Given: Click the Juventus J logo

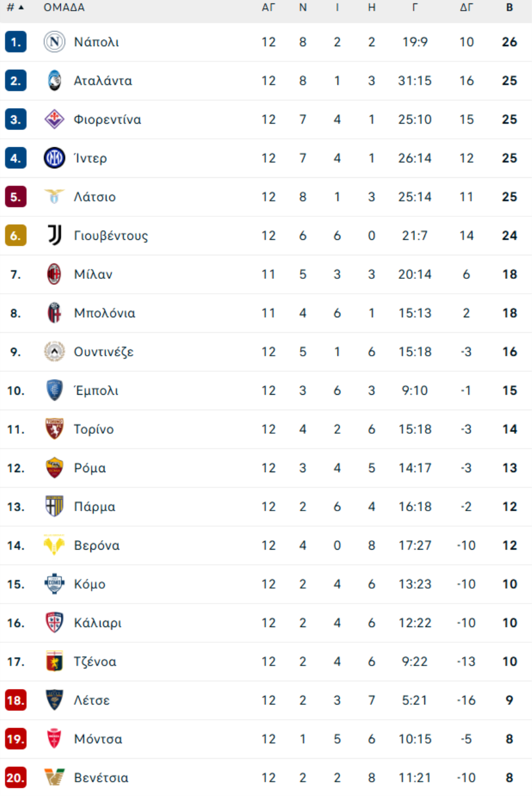Looking at the screenshot, I should coord(54,236).
